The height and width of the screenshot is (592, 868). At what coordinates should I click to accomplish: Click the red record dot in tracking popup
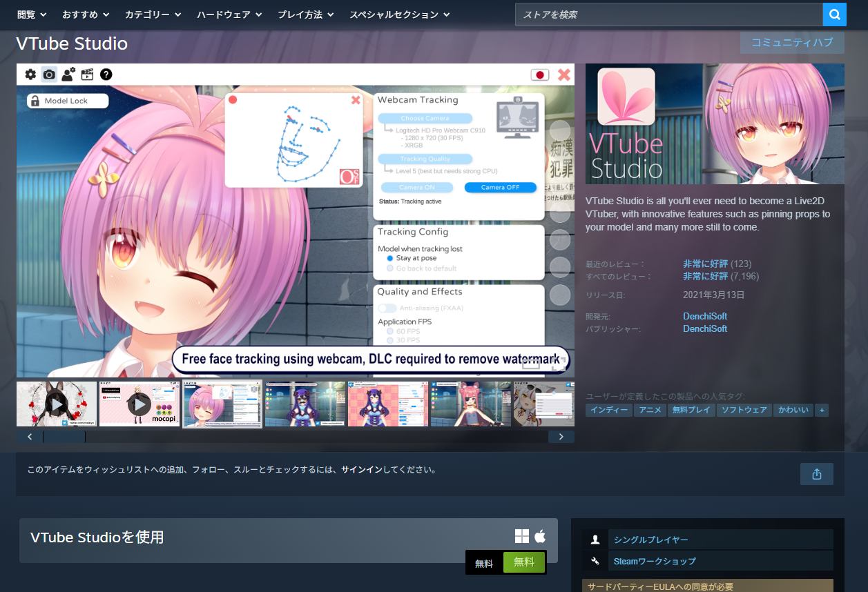pos(233,100)
